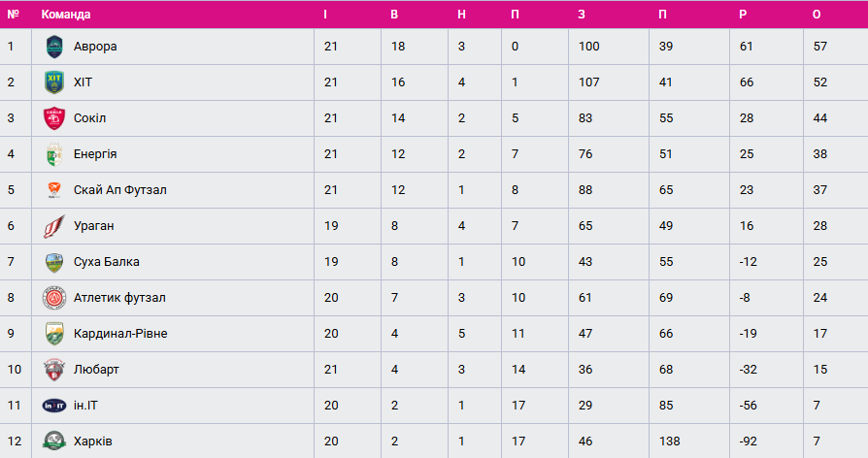The height and width of the screenshot is (458, 868).
Task: Click the Сокіл team crest
Action: click(53, 117)
